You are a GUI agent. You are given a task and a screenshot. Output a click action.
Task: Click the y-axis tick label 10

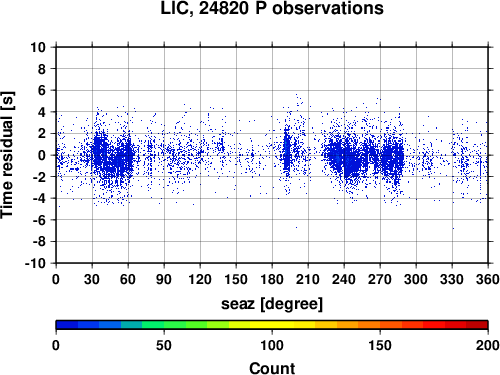[38, 47]
